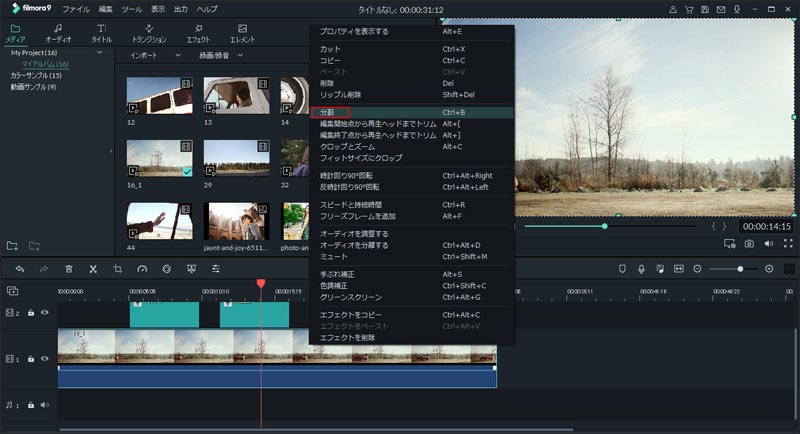
Task: Open the color correction tool
Action: pos(167,269)
